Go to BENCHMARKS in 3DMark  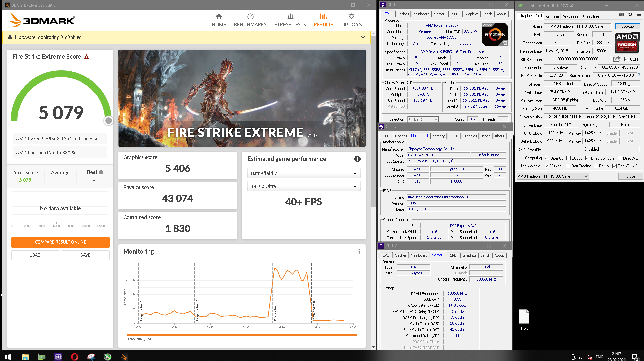click(250, 20)
